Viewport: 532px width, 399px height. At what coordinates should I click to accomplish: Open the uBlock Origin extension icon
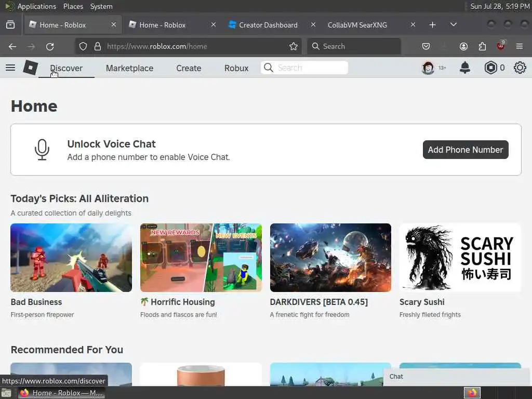point(501,46)
